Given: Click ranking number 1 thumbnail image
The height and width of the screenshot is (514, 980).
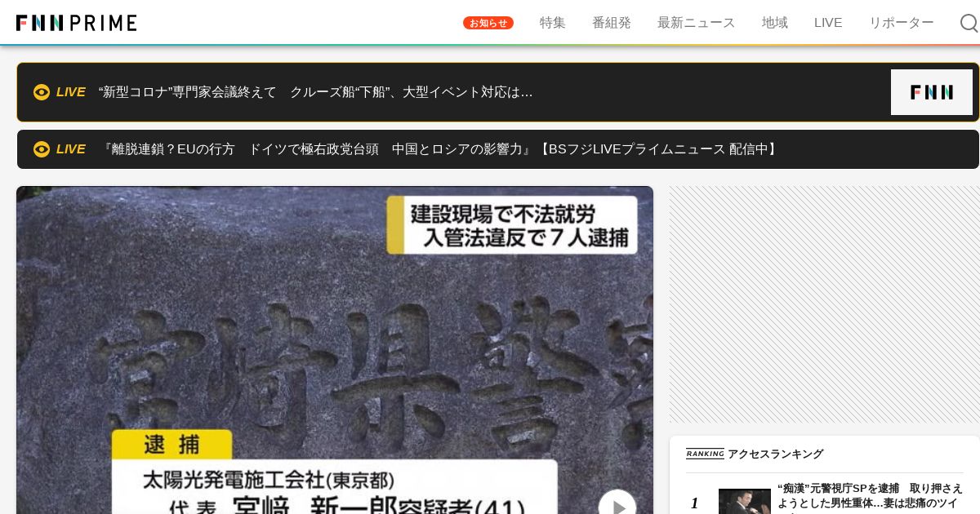Looking at the screenshot, I should (x=745, y=501).
